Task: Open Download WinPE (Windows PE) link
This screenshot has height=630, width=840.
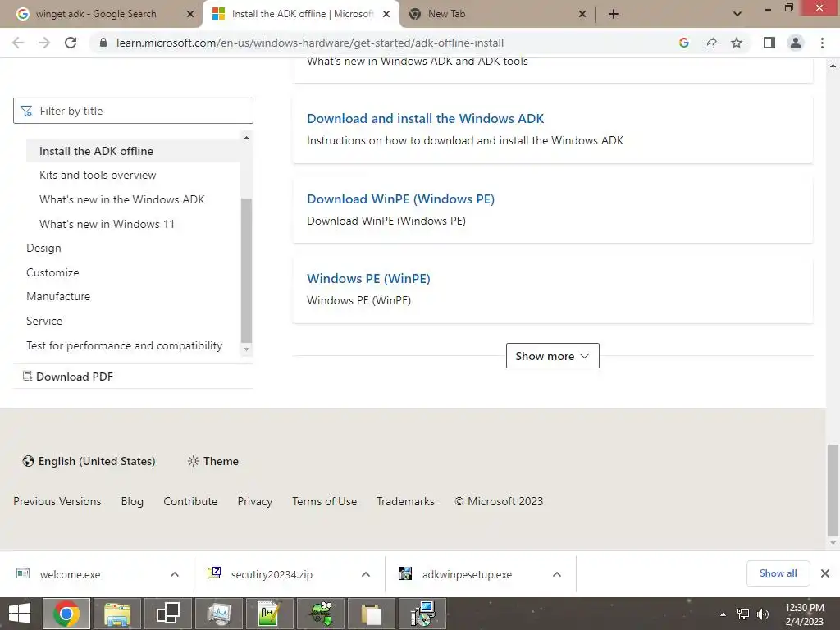Action: [400, 199]
